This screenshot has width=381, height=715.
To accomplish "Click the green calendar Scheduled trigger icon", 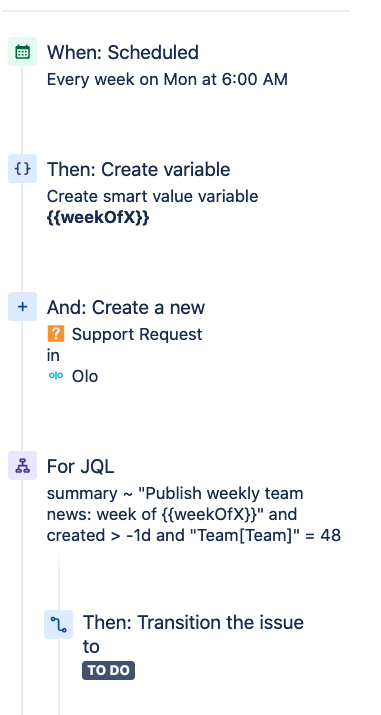I will pyautogui.click(x=22, y=52).
